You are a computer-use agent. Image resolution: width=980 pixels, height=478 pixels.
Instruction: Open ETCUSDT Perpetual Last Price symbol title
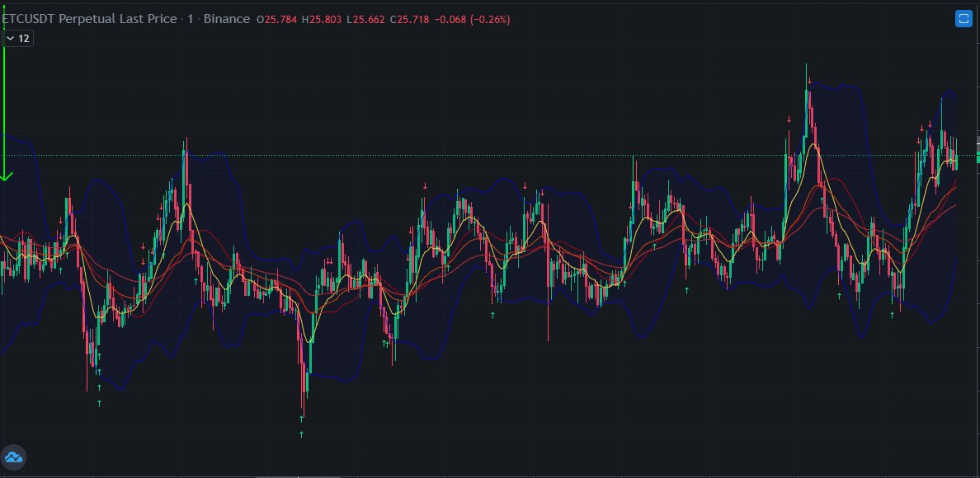[89, 19]
